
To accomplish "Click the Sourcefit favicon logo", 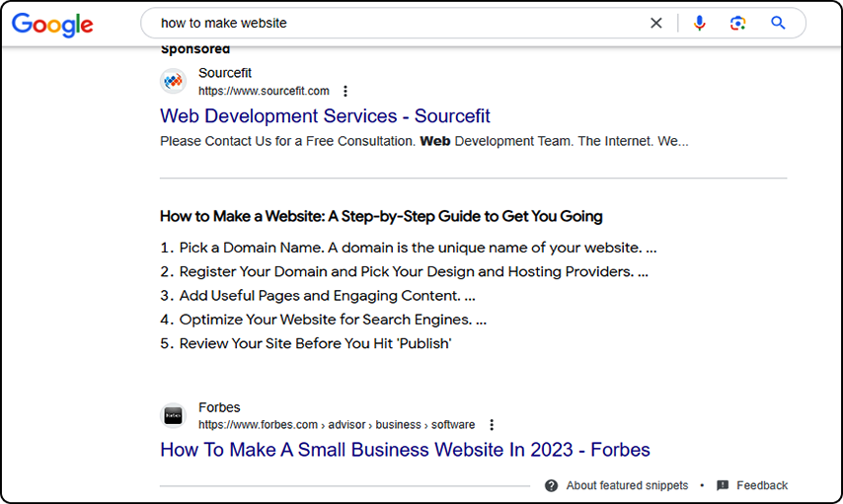I will pyautogui.click(x=173, y=81).
